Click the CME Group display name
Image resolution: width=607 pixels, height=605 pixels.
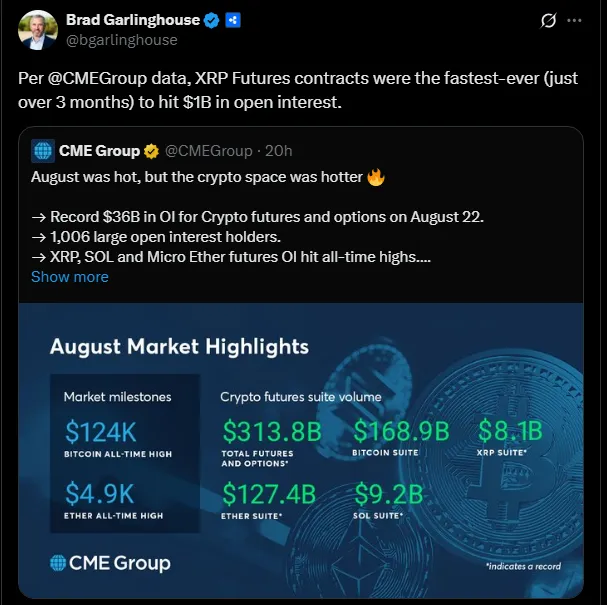pos(99,151)
